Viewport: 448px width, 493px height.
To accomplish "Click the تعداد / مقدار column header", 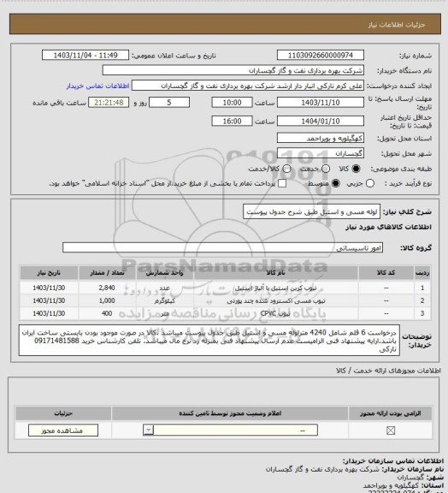I will (107, 273).
